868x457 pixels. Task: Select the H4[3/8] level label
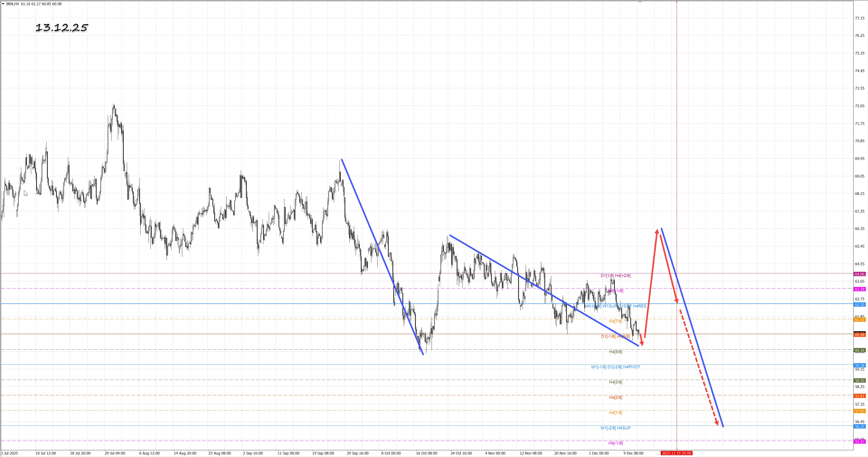pos(615,382)
